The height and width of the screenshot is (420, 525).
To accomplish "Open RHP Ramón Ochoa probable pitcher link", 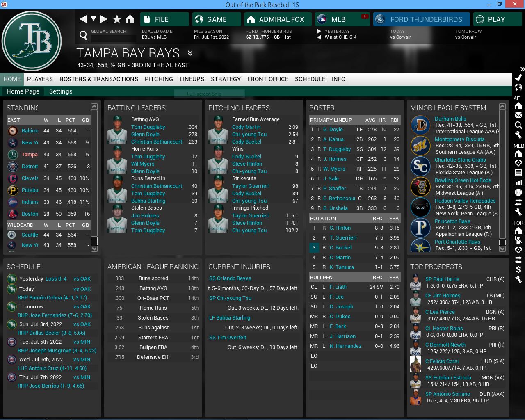I will pos(52,298).
